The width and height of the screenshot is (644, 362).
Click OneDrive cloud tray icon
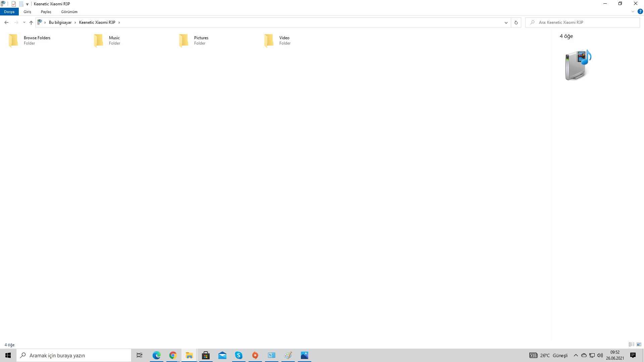point(584,355)
